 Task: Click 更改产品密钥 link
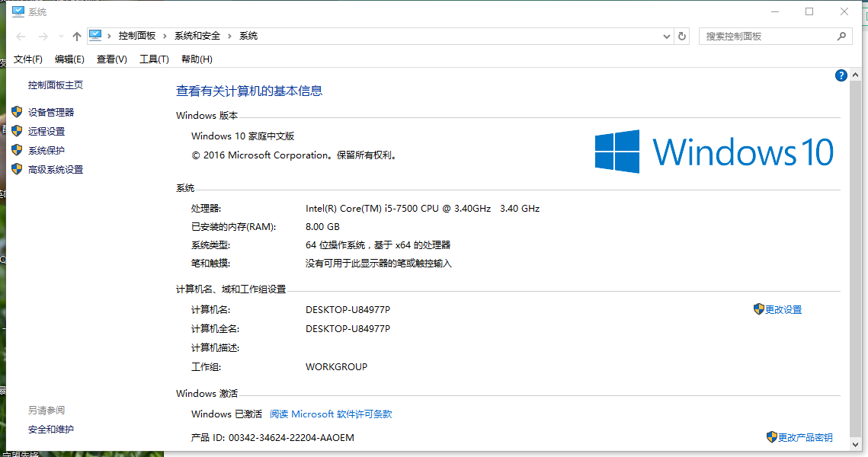[x=806, y=438]
